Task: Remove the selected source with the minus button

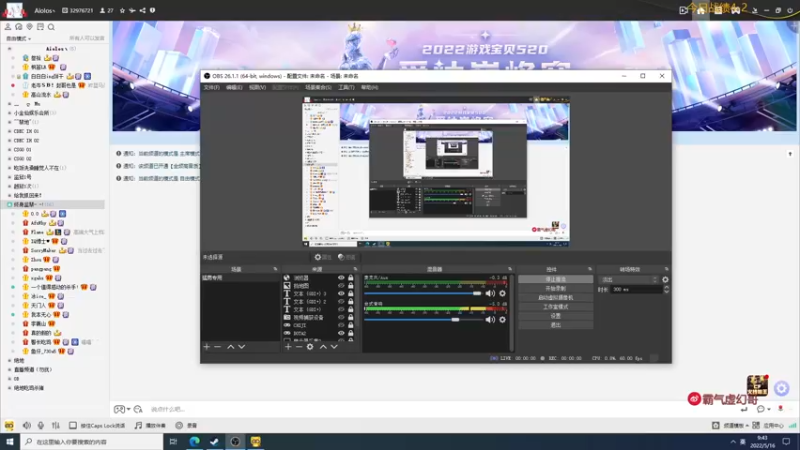Action: click(299, 347)
